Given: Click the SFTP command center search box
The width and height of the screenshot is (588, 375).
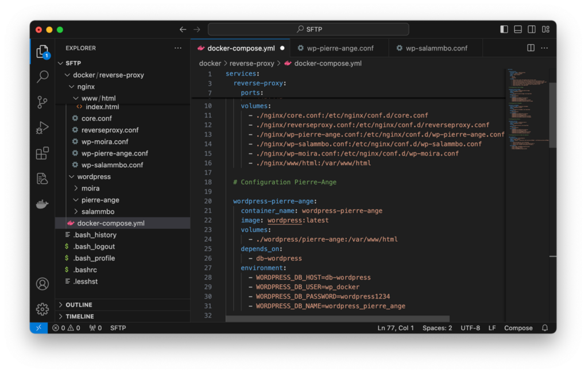Looking at the screenshot, I should [308, 29].
